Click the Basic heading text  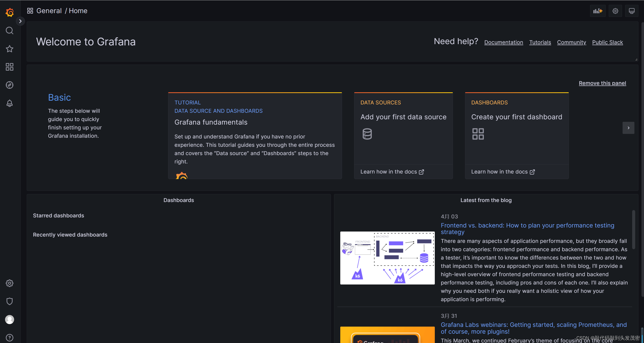pyautogui.click(x=59, y=97)
